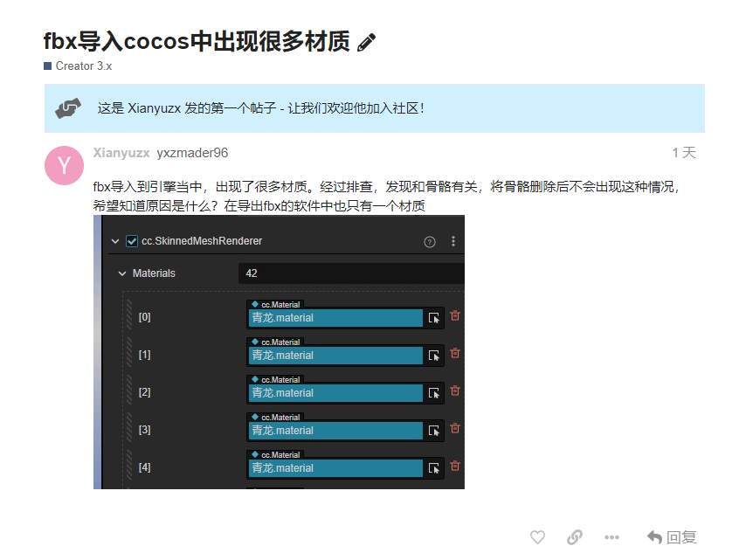Click the chain link share icon
Image resolution: width=746 pixels, height=560 pixels.
click(575, 536)
